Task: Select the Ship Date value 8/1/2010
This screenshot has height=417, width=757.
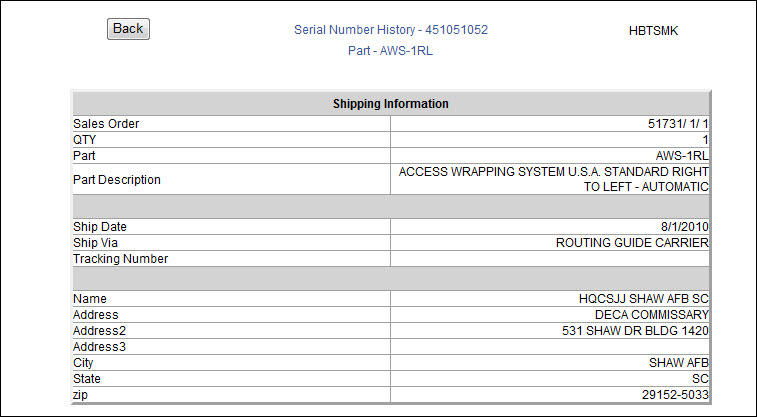Action: [685, 227]
